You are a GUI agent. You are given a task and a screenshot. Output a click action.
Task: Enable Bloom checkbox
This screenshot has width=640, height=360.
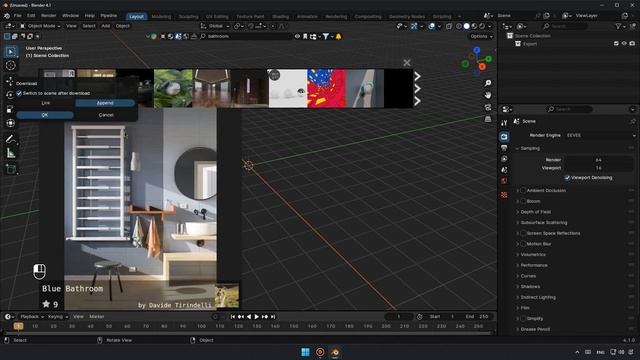(x=523, y=201)
